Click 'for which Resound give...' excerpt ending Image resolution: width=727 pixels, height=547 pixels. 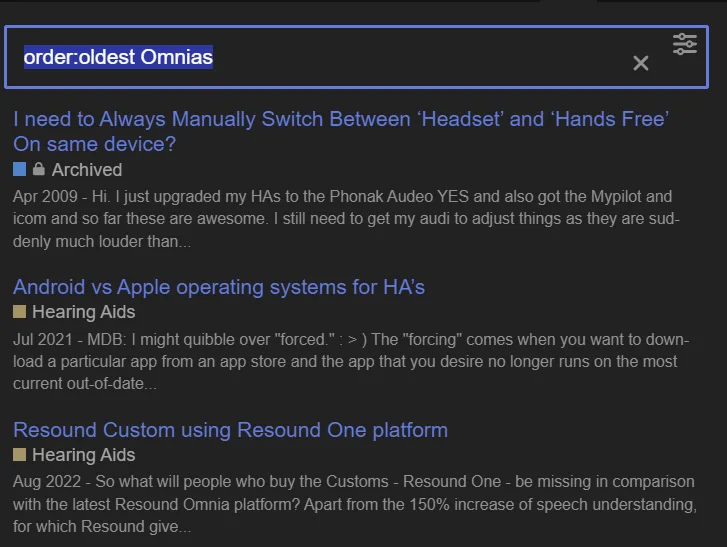coord(102,527)
